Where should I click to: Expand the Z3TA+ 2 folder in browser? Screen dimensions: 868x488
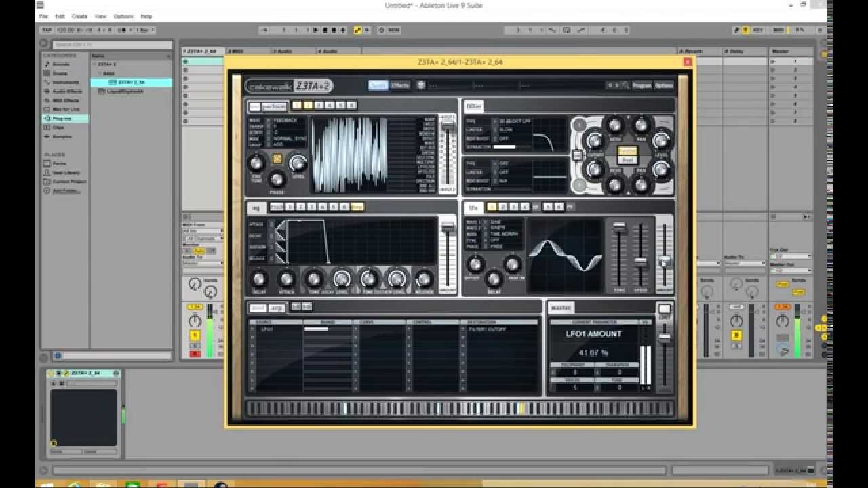[x=94, y=64]
